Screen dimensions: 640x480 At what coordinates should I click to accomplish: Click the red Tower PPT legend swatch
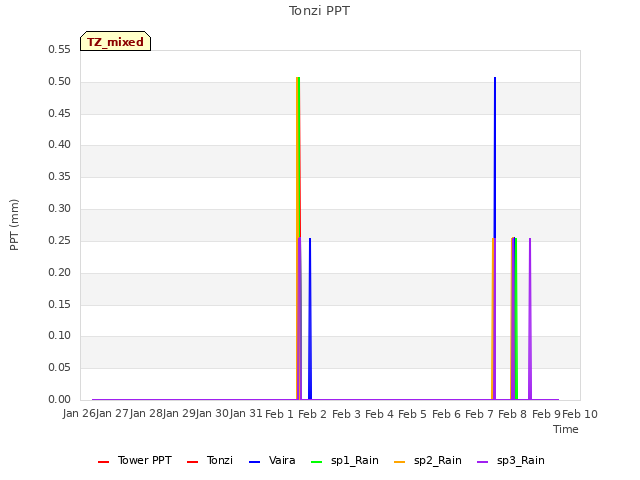103,462
